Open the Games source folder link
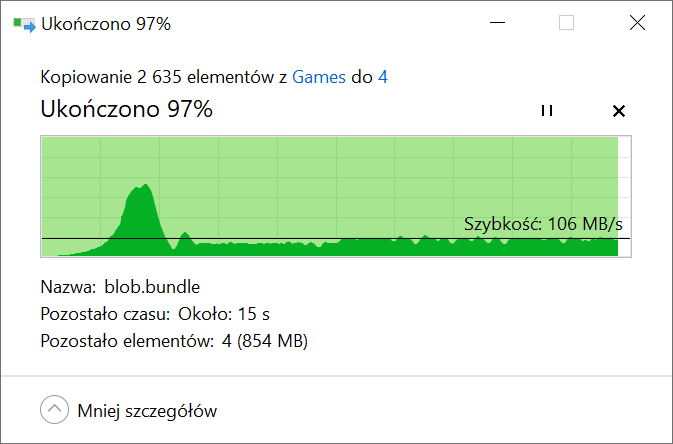The image size is (673, 444). click(x=319, y=77)
